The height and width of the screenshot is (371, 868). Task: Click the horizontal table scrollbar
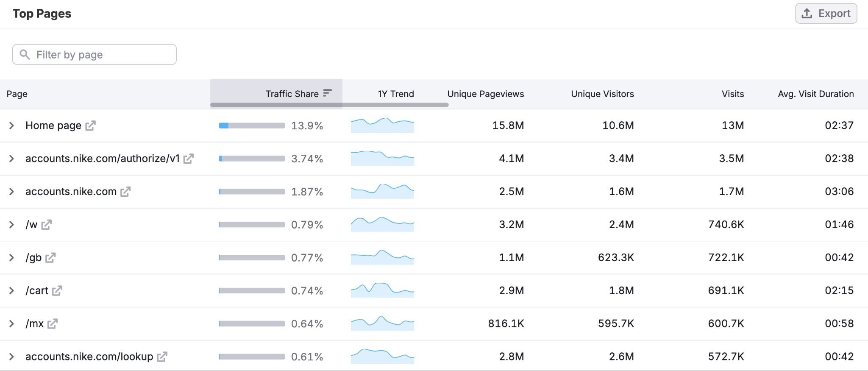pos(329,105)
